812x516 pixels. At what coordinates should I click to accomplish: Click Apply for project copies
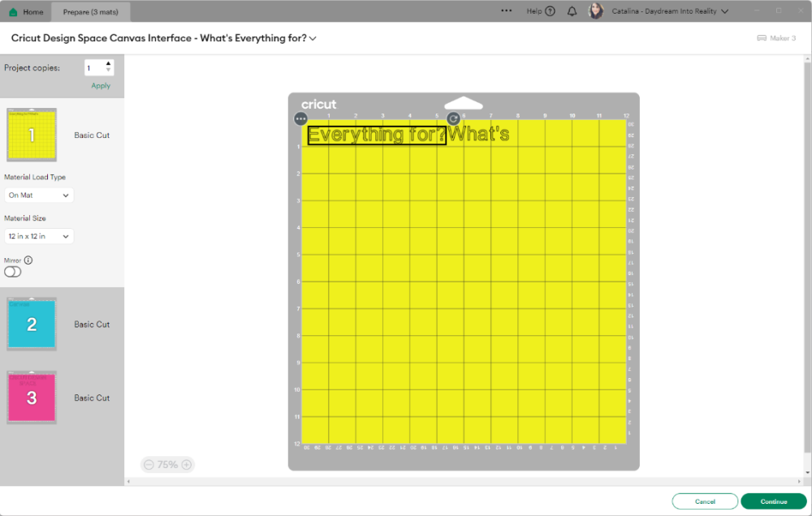[101, 85]
